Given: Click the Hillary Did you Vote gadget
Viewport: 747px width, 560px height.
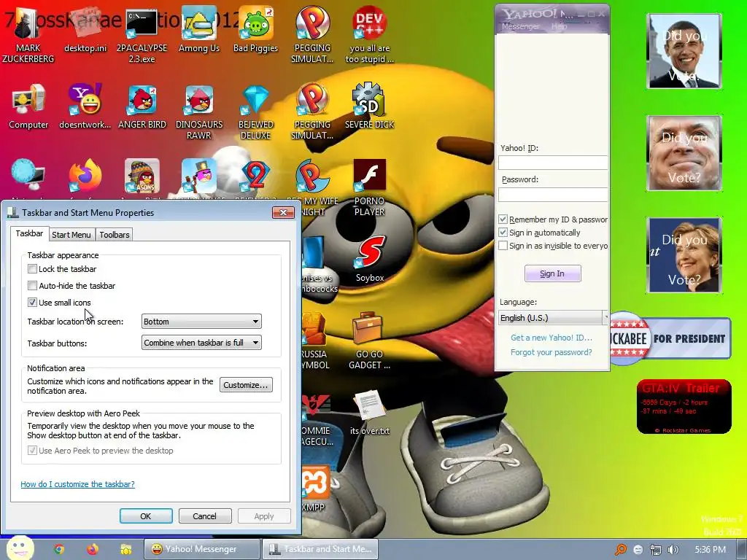Looking at the screenshot, I should [x=684, y=255].
